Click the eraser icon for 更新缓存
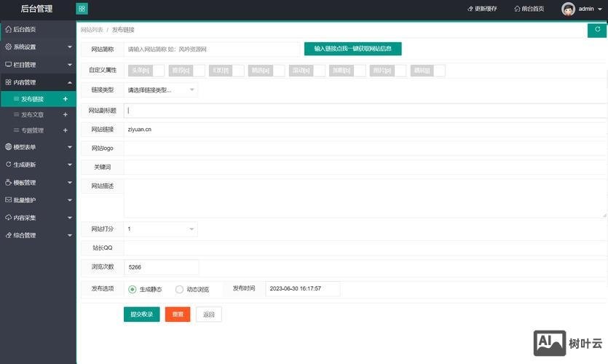 470,9
